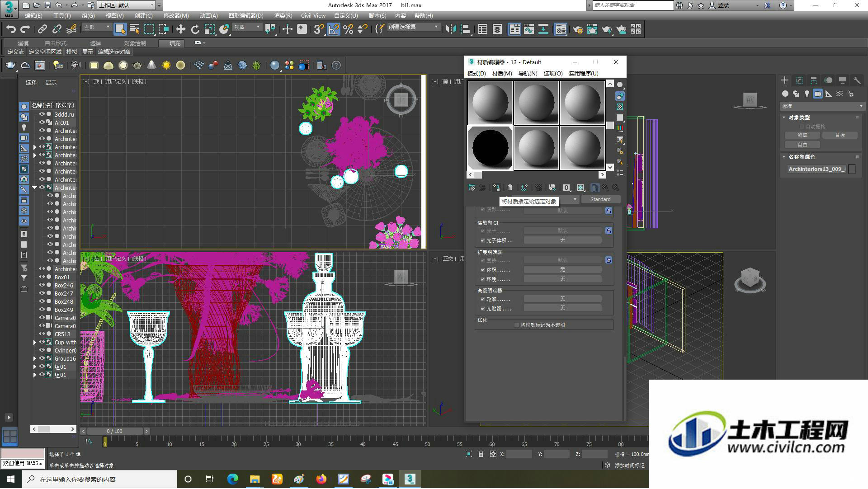868x489 pixels.
Task: Activate the Select and Link tool
Action: (42, 29)
